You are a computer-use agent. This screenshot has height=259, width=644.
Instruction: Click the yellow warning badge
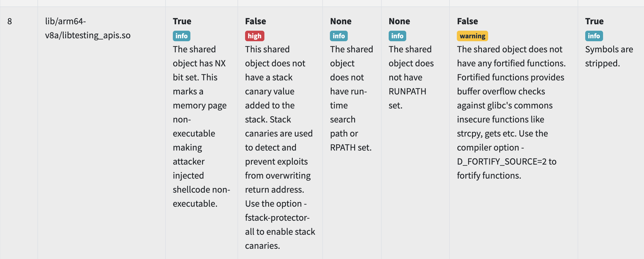coord(473,36)
